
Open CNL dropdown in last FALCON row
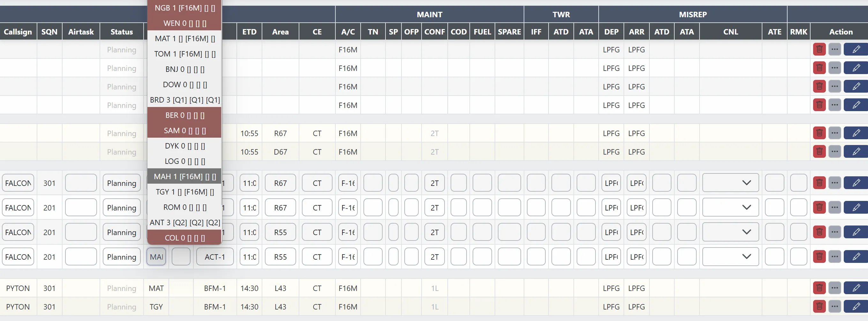730,257
